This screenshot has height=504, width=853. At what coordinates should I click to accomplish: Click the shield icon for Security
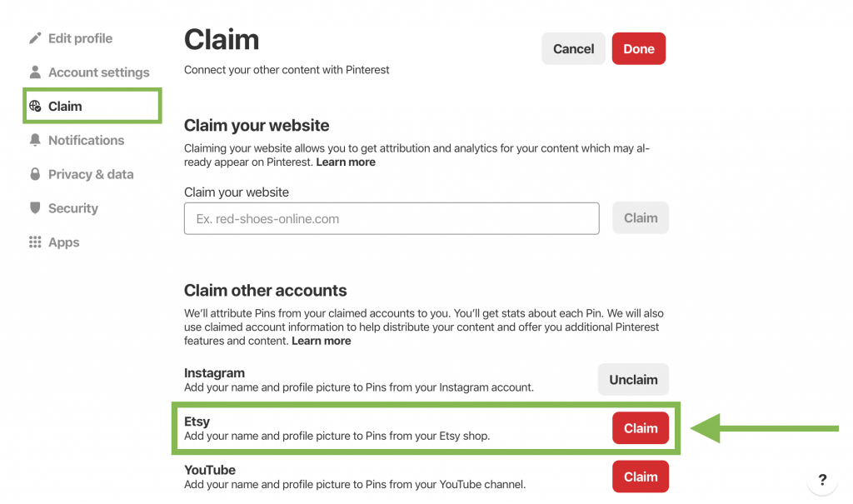tap(35, 208)
